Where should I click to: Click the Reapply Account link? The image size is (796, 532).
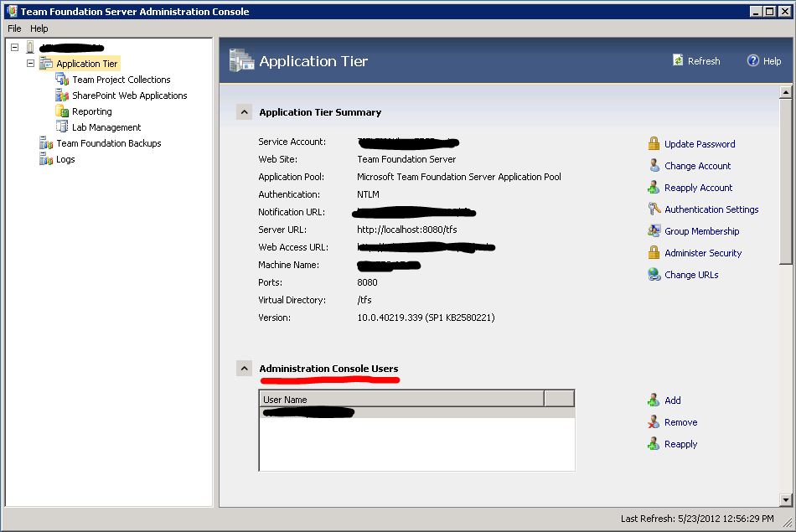pos(699,188)
